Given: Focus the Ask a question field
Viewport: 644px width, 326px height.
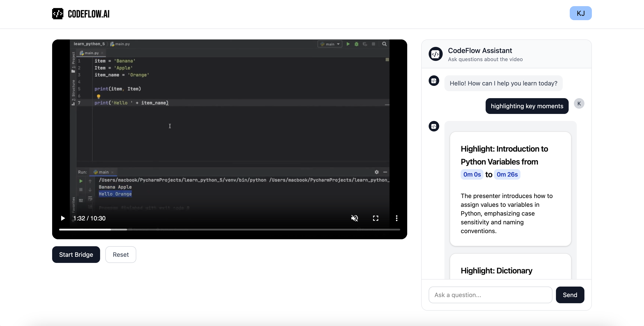Looking at the screenshot, I should click(490, 295).
